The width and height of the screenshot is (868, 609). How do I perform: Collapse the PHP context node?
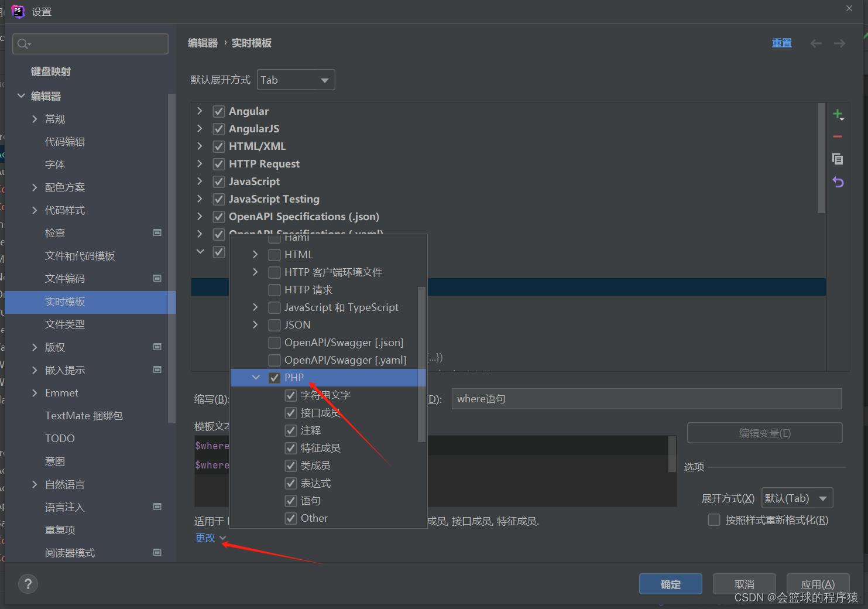point(256,378)
